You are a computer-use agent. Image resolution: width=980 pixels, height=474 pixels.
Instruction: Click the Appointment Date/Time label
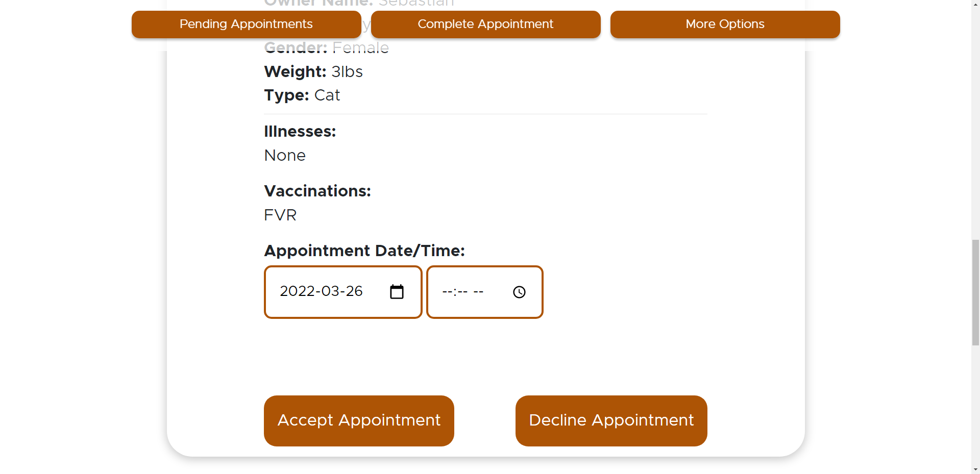(x=364, y=251)
